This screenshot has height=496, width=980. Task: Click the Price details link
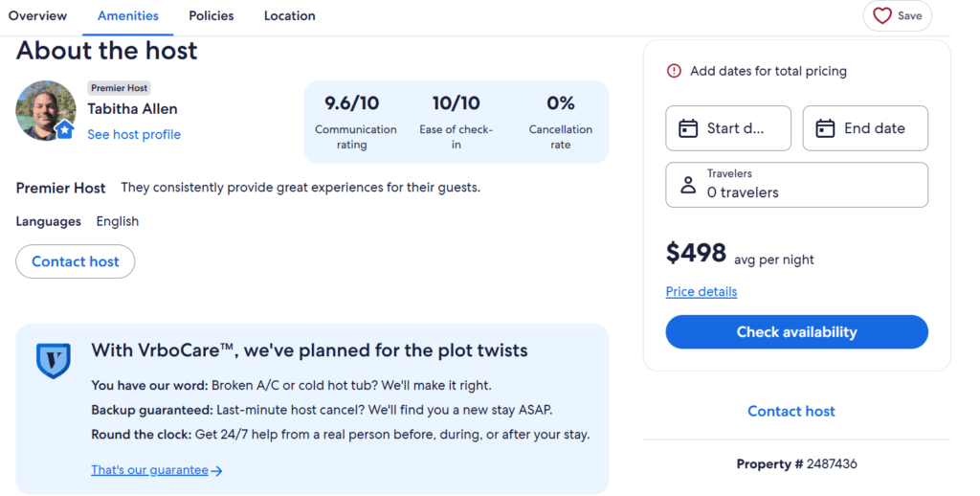click(702, 292)
